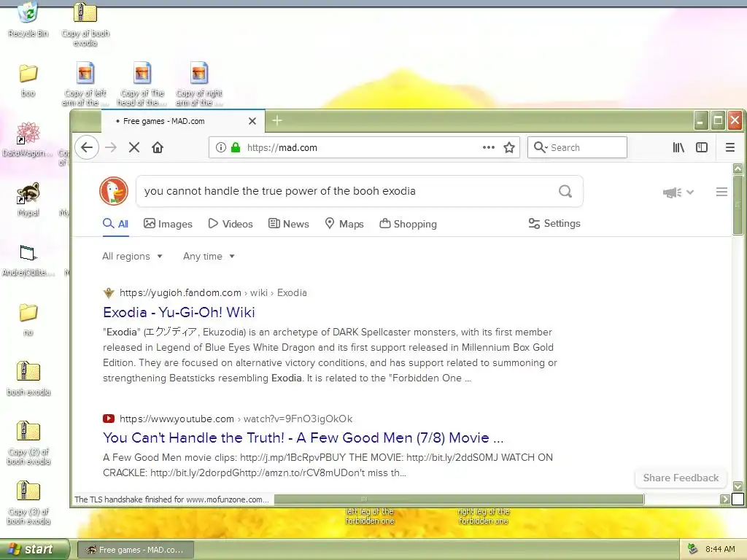Go back with the browser back arrow

click(87, 147)
